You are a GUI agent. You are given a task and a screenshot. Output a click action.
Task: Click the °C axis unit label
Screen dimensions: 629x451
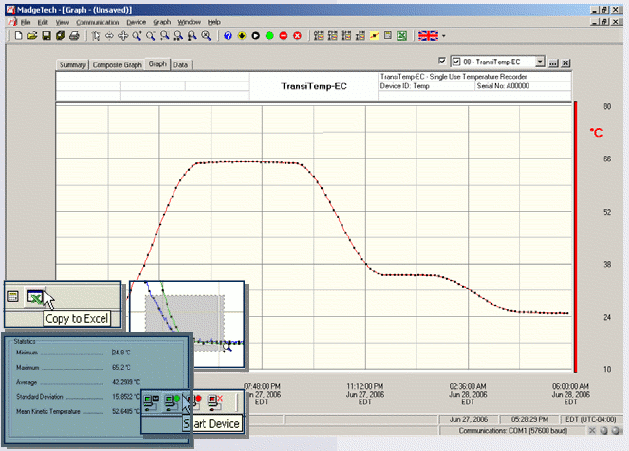[x=597, y=132]
